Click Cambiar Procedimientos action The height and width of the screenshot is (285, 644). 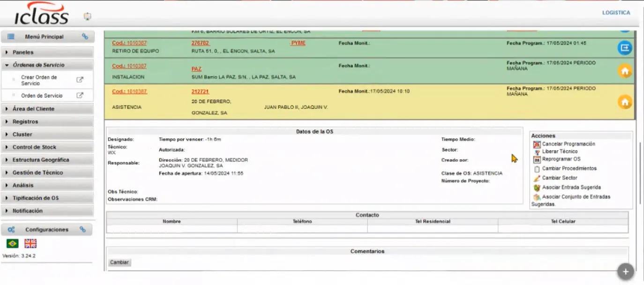point(569,168)
